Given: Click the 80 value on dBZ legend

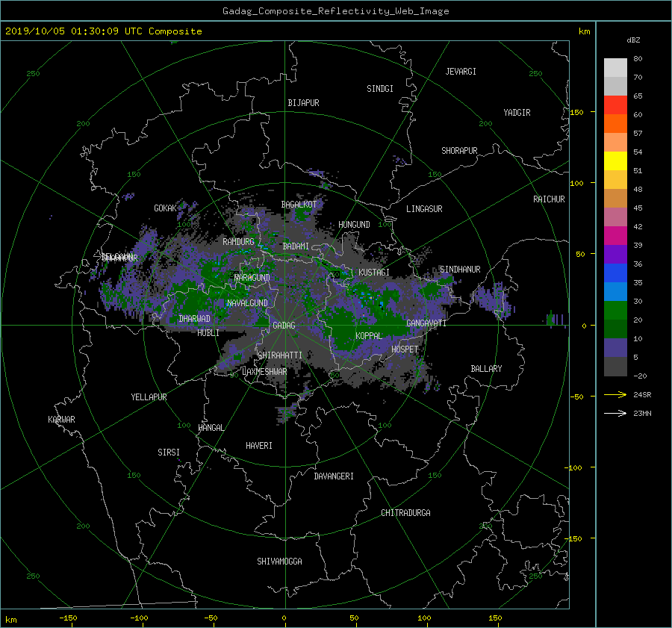Looking at the screenshot, I should (638, 59).
